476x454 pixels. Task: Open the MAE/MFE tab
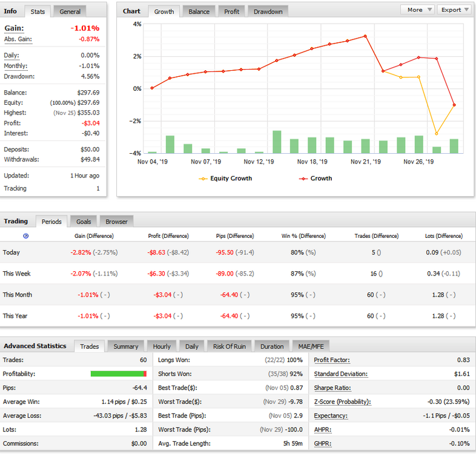(x=311, y=346)
